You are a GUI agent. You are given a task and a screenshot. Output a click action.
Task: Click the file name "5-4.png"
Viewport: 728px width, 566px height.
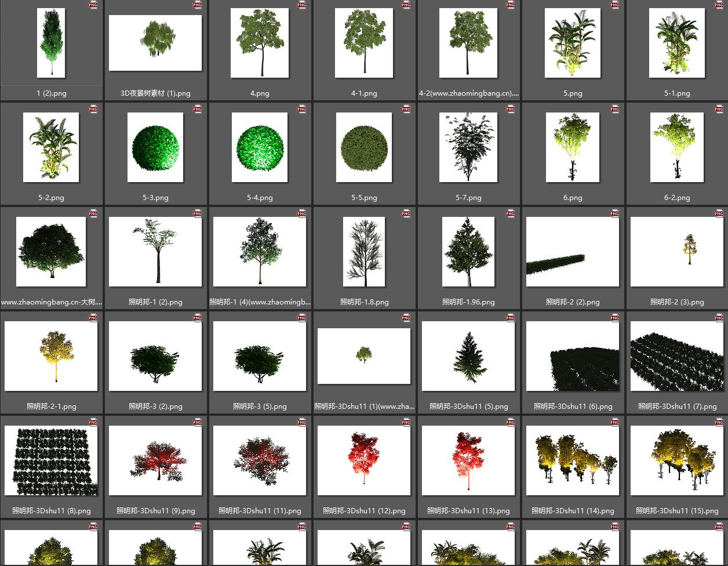coord(260,198)
